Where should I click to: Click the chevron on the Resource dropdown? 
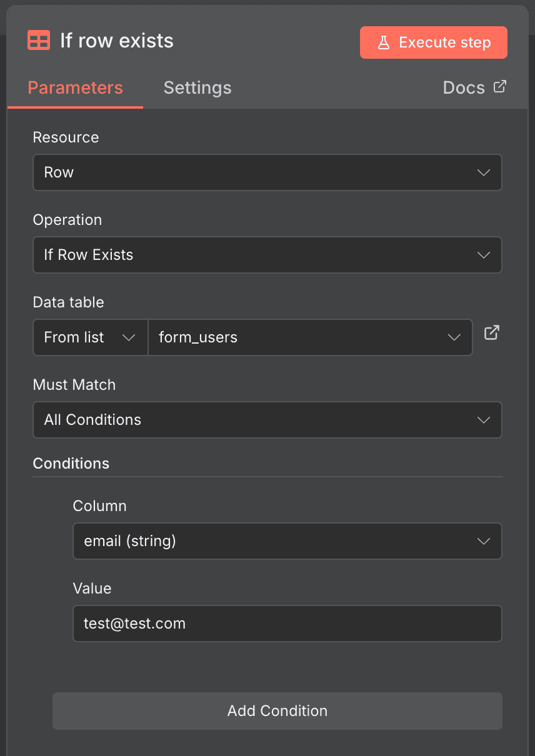click(483, 172)
